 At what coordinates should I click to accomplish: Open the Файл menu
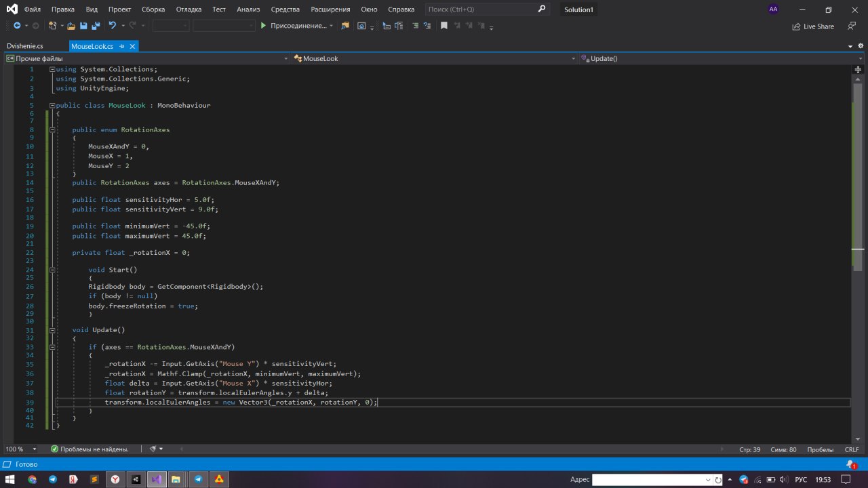32,9
